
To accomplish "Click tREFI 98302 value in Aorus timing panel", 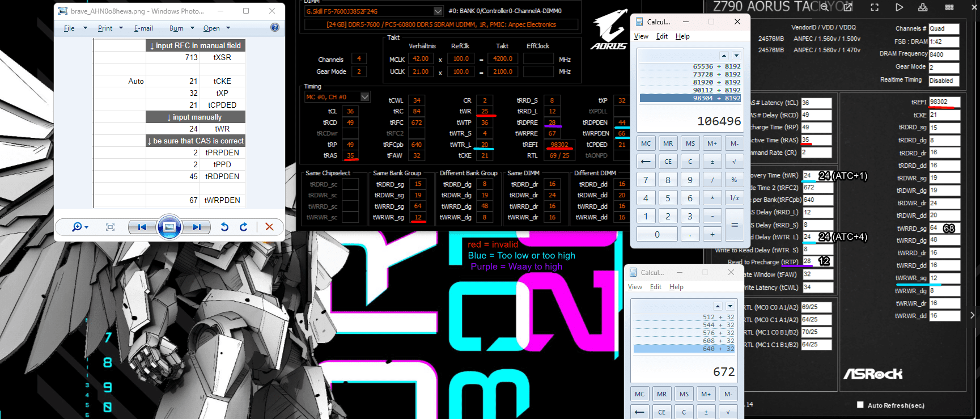I will 559,145.
